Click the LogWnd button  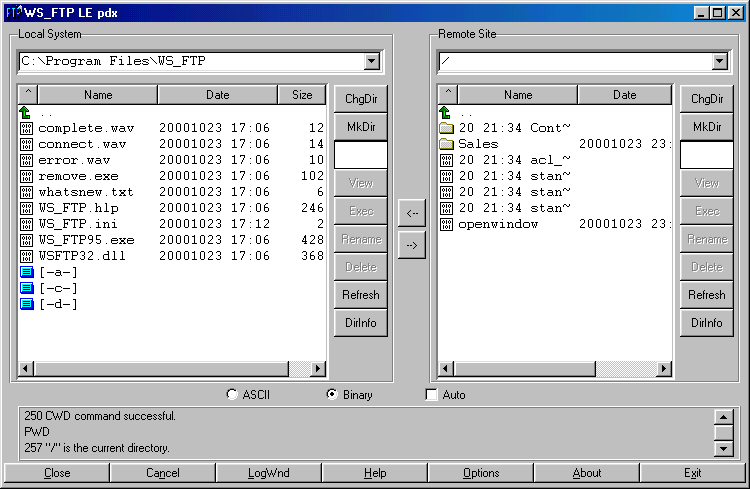pyautogui.click(x=270, y=473)
